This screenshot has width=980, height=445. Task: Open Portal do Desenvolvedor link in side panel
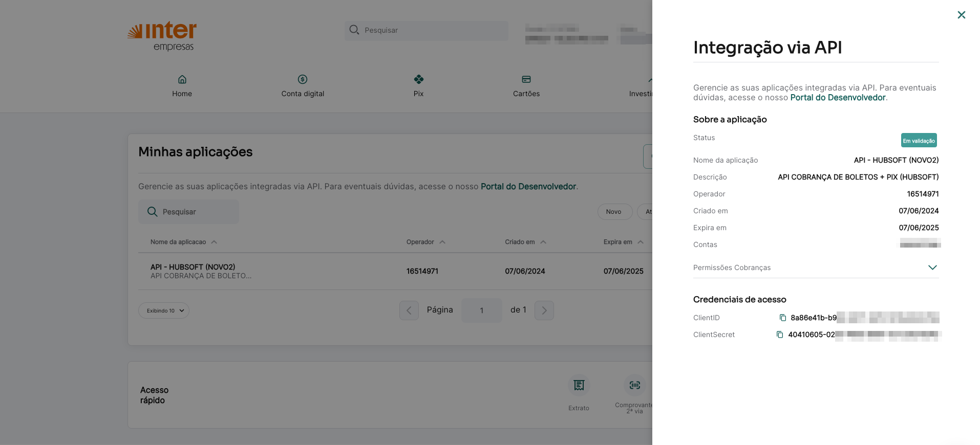pos(838,98)
